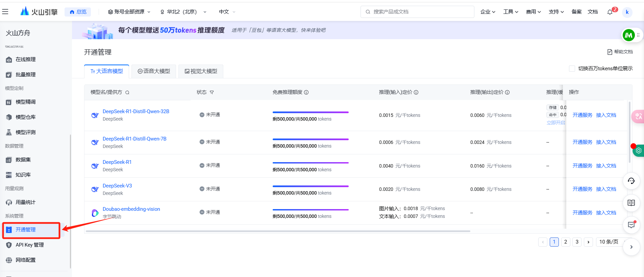This screenshot has height=277, width=644.
Task: Open the Doubao-embedding-vision model link
Action: click(131, 209)
